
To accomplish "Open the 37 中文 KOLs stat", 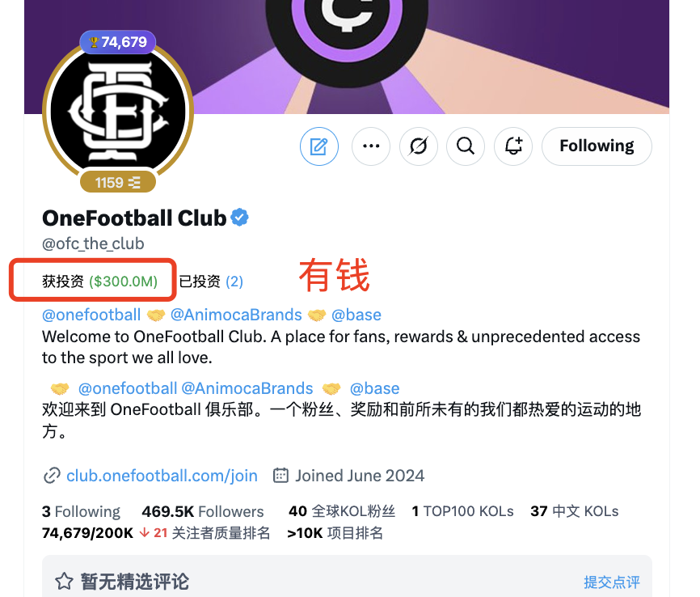I will tap(575, 511).
